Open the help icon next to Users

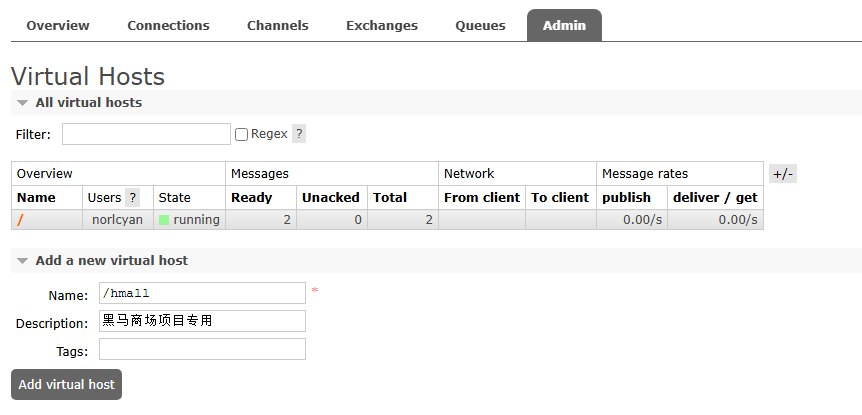pos(132,197)
